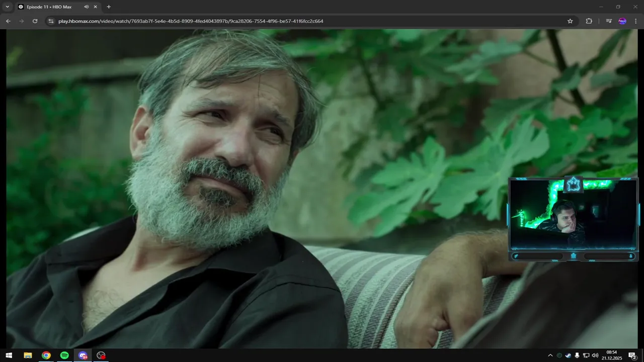
Task: Open the red circular taskbar app
Action: [x=101, y=355]
